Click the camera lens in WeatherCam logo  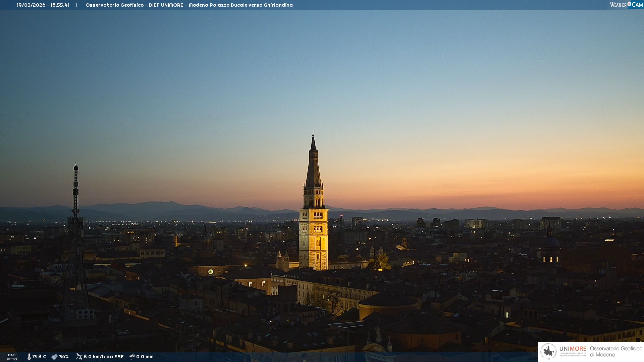(x=629, y=4)
